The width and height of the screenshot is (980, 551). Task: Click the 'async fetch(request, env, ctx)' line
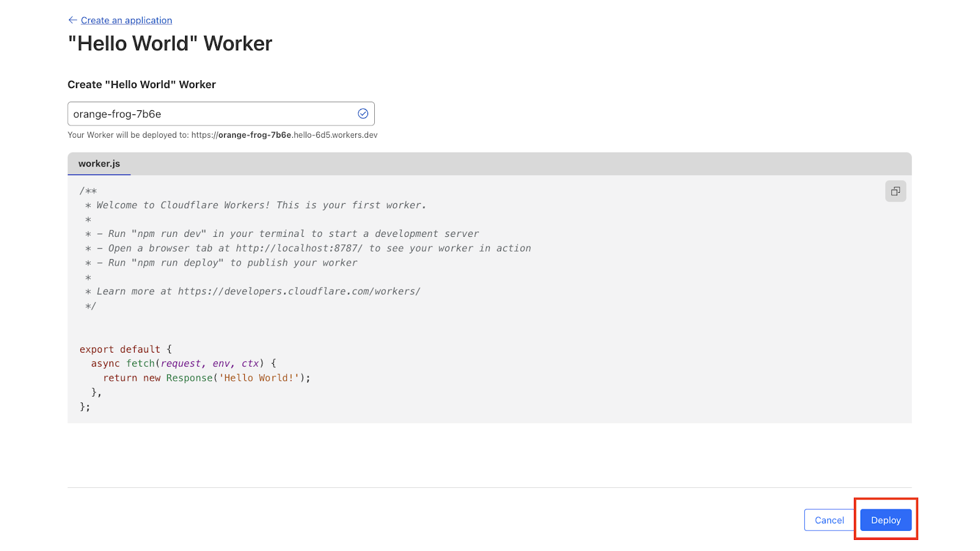pos(184,364)
